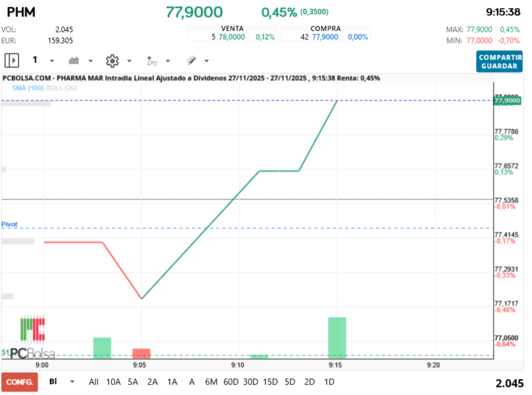
Task: Switch to the All time range
Action: pos(93,381)
